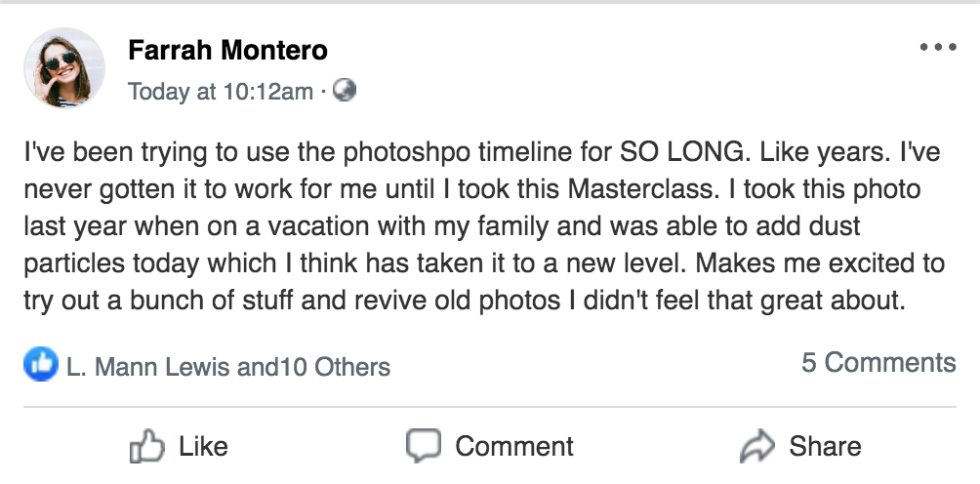Screen dimensions: 980x484
Task: Click the blue thumbs-up reaction icon
Action: click(39, 365)
